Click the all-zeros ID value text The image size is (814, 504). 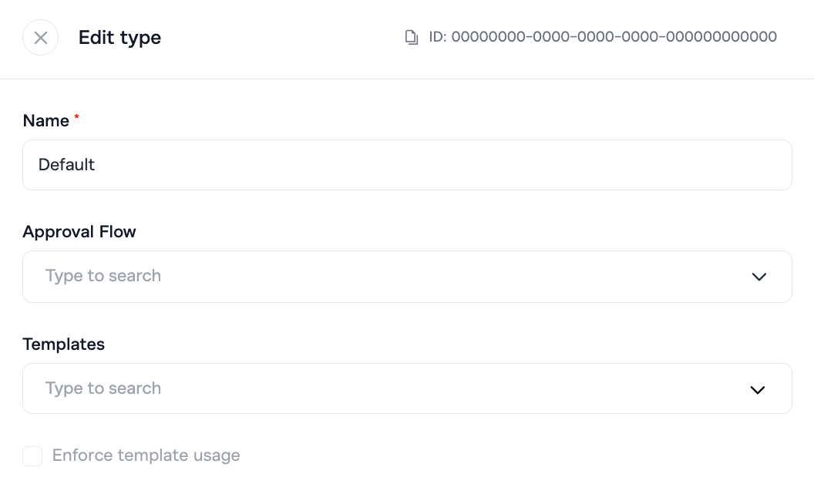pos(614,37)
